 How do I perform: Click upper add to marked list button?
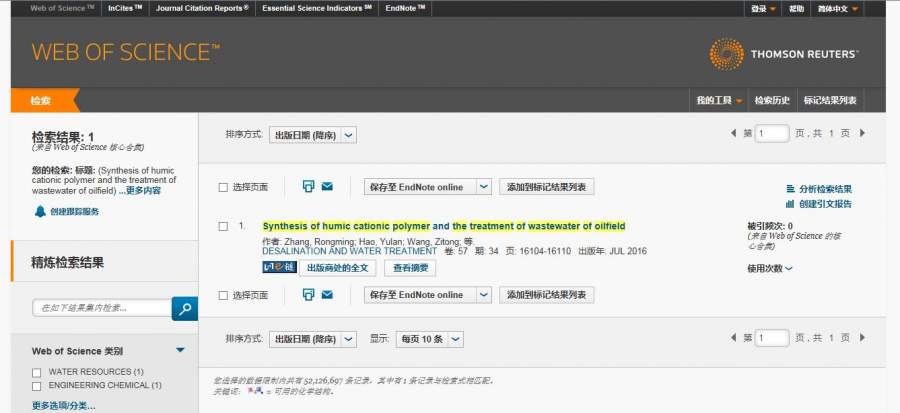546,187
